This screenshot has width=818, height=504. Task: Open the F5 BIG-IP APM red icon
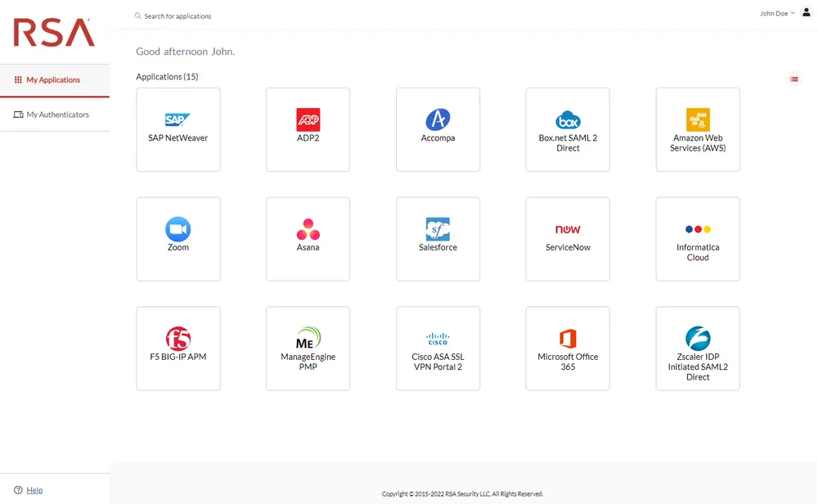pos(178,339)
